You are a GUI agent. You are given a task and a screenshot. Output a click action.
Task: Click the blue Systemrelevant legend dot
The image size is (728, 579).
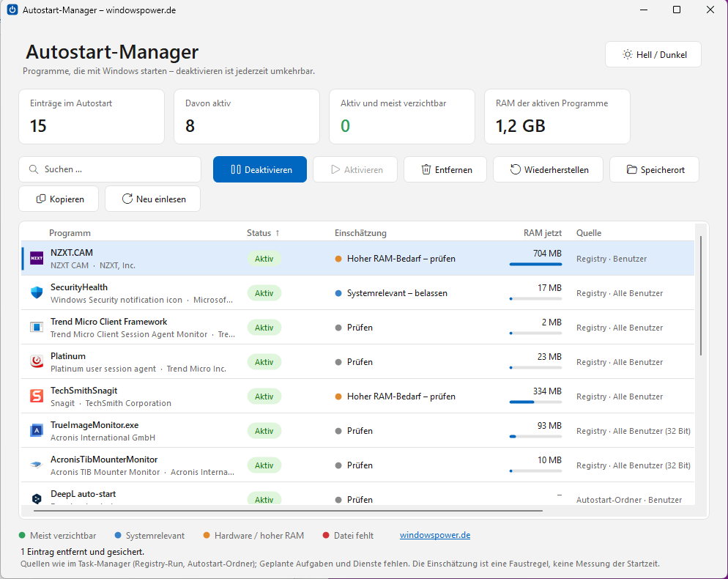click(x=118, y=535)
